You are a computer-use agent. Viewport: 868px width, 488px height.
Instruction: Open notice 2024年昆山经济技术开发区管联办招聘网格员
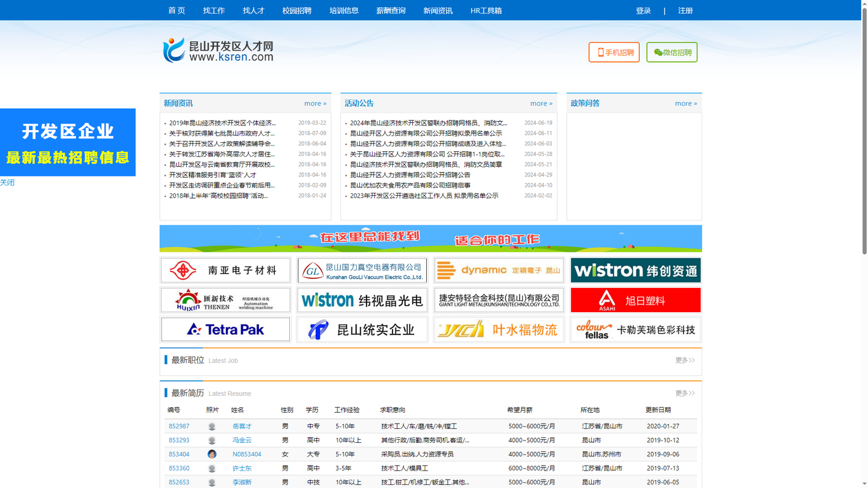point(429,123)
